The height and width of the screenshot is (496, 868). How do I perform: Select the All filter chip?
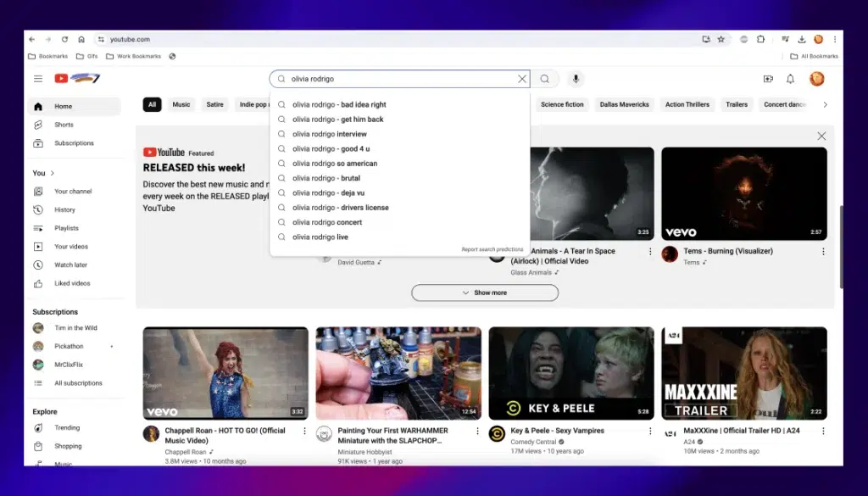153,104
